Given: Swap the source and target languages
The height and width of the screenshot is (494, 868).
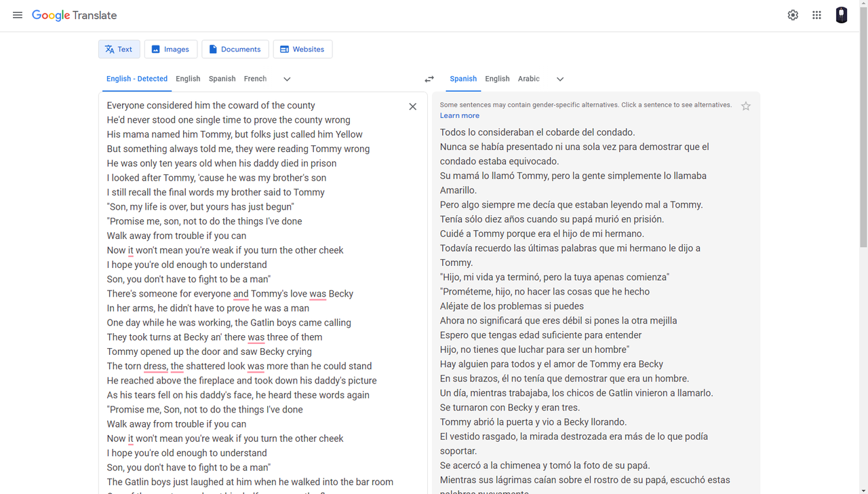Looking at the screenshot, I should pyautogui.click(x=429, y=79).
